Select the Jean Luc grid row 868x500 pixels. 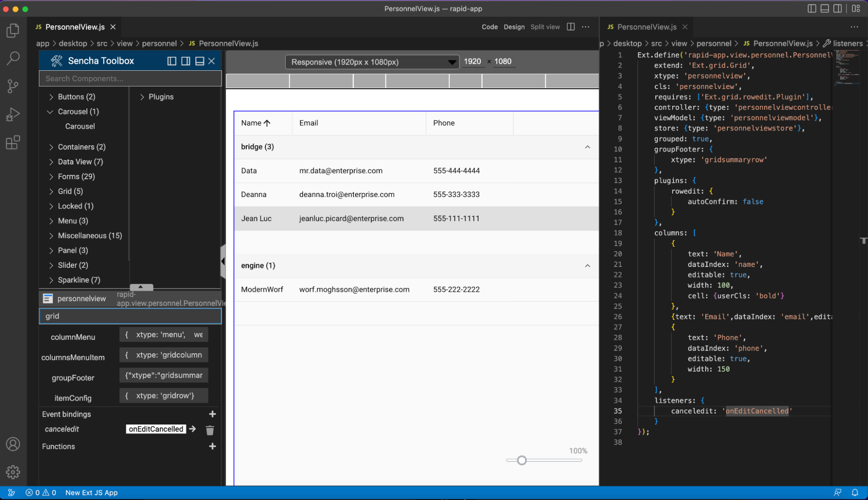tap(416, 218)
